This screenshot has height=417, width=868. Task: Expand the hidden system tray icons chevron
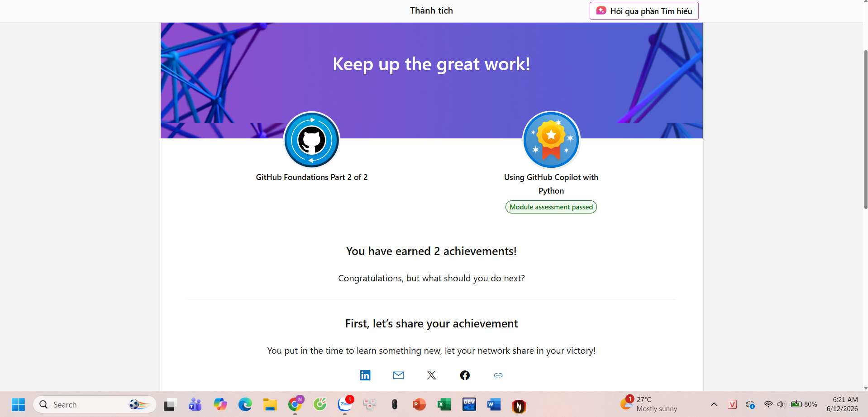tap(714, 404)
